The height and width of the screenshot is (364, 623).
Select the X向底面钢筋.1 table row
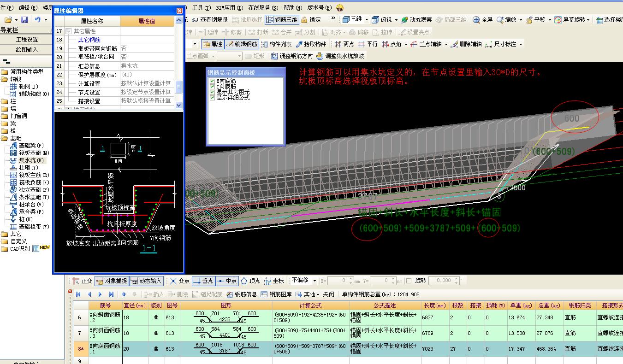tap(348, 349)
